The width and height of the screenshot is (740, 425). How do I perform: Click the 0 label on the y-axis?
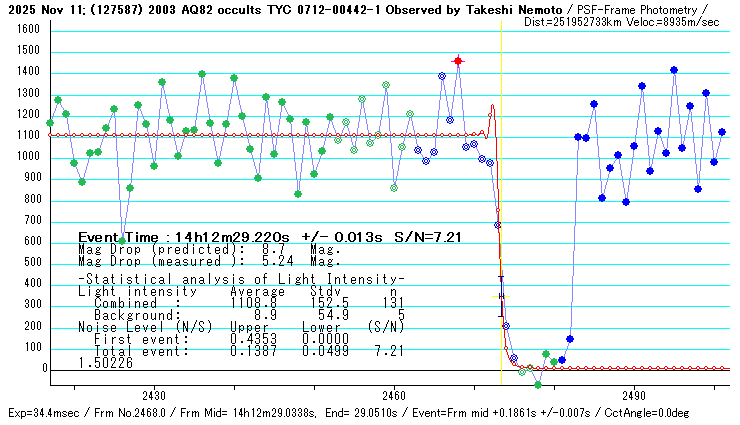coord(44,369)
